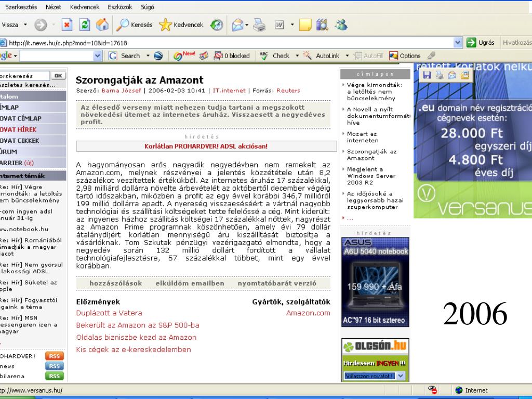532x399 pixels.
Task: Open Google toolbar Options
Action: pos(405,56)
